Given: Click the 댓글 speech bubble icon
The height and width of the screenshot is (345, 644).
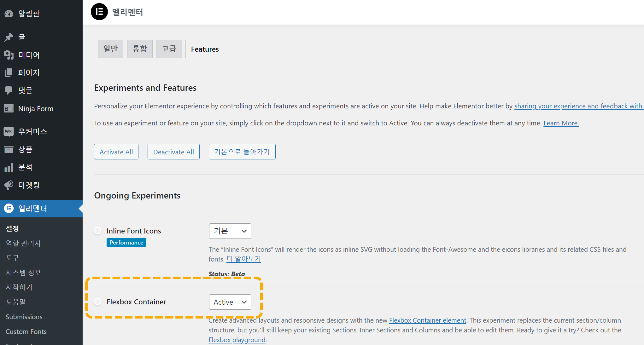Looking at the screenshot, I should click(x=9, y=90).
